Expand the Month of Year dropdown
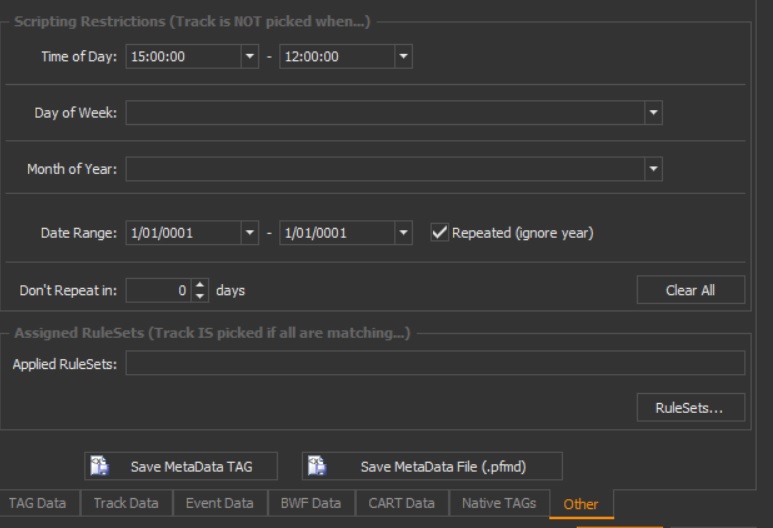The width and height of the screenshot is (773, 528). [654, 169]
